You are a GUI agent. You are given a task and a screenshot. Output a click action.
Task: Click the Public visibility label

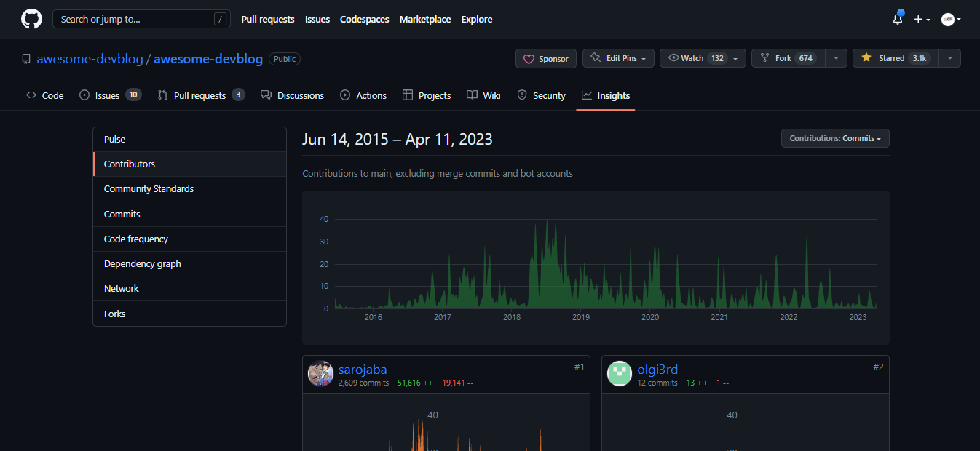[285, 59]
